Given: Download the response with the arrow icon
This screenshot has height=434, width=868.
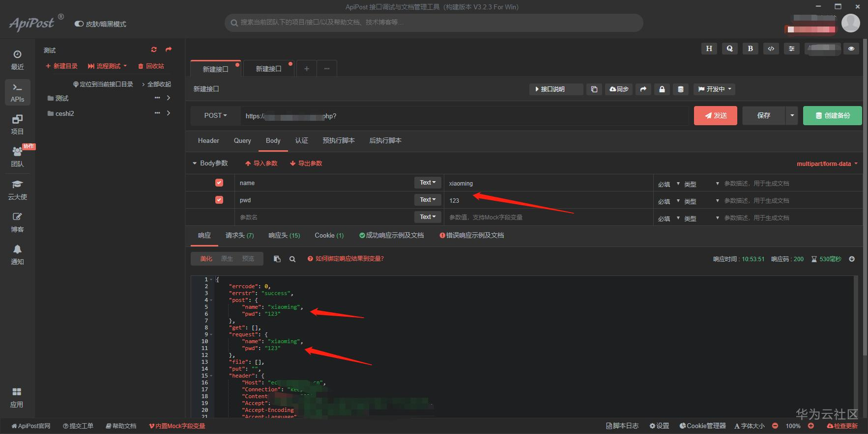Looking at the screenshot, I should (x=852, y=259).
